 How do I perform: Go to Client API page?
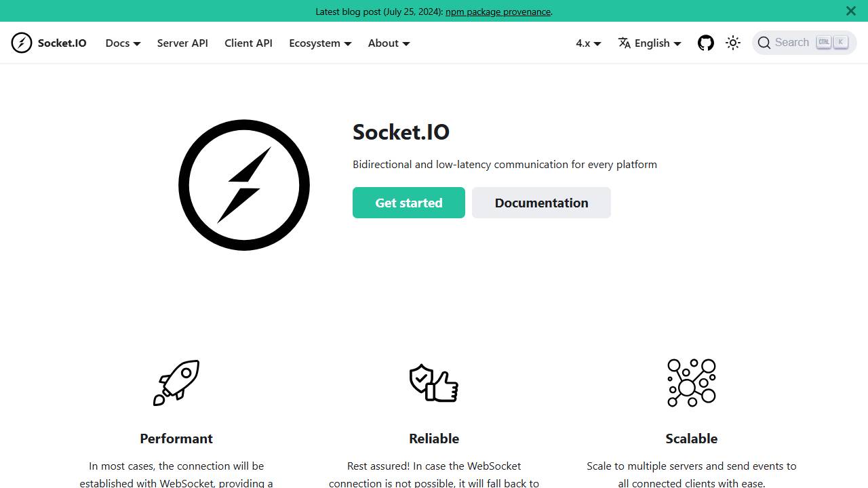point(248,43)
